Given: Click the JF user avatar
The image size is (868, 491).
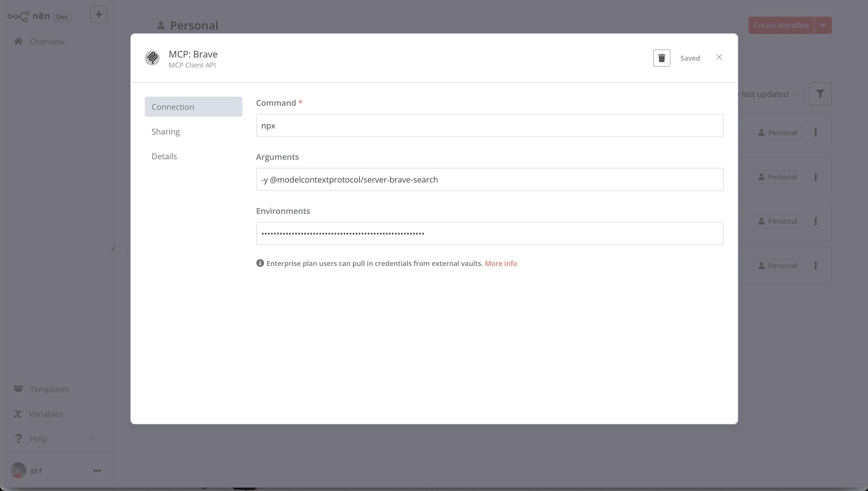Looking at the screenshot, I should point(18,470).
